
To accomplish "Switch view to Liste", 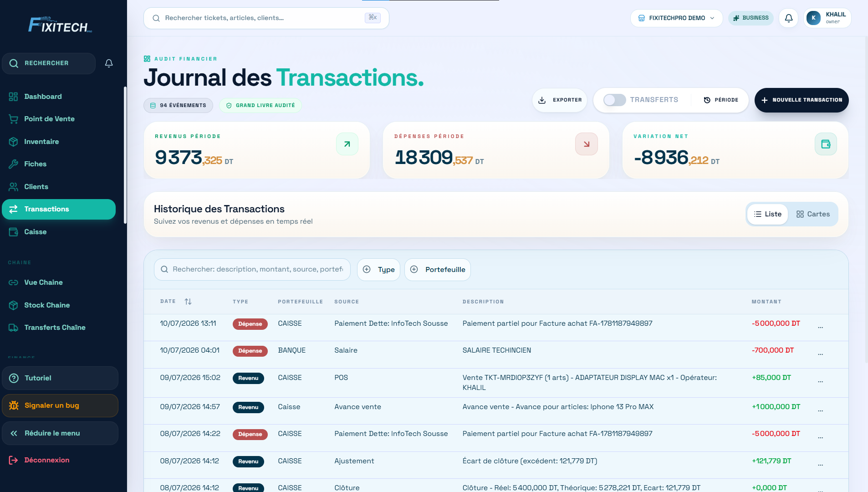I will click(768, 214).
